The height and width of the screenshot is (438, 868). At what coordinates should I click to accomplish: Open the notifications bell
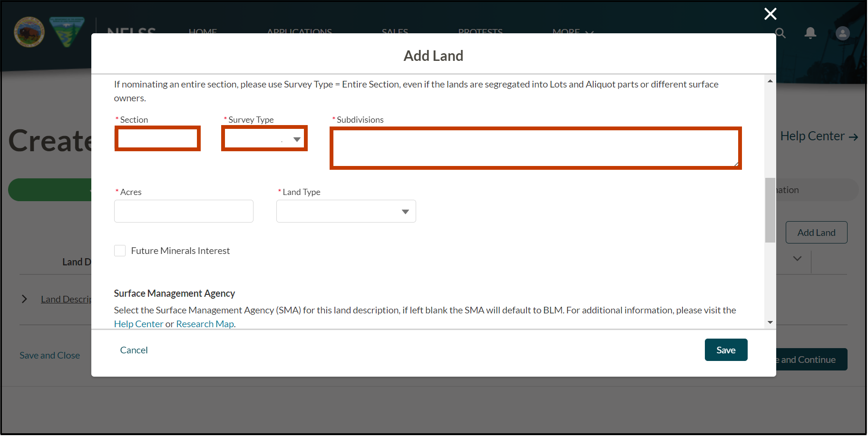(x=810, y=33)
